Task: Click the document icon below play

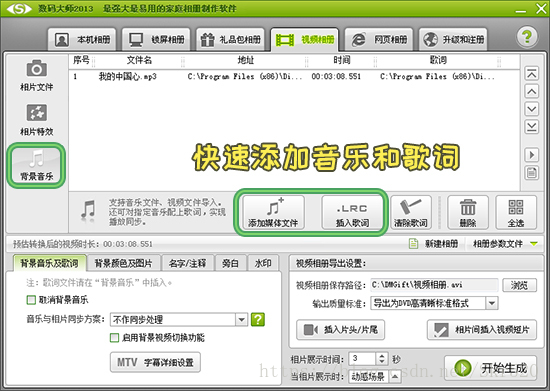Action: coord(532,173)
